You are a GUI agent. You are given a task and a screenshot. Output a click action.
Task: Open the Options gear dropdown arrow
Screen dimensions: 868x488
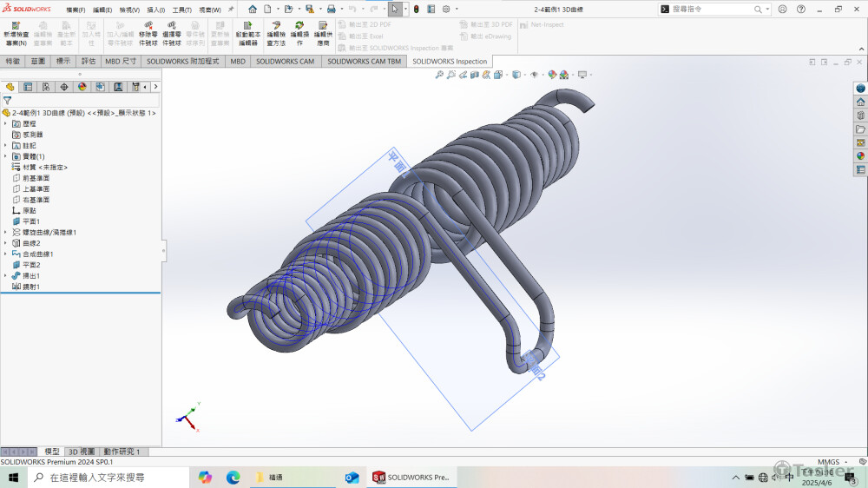(x=457, y=9)
